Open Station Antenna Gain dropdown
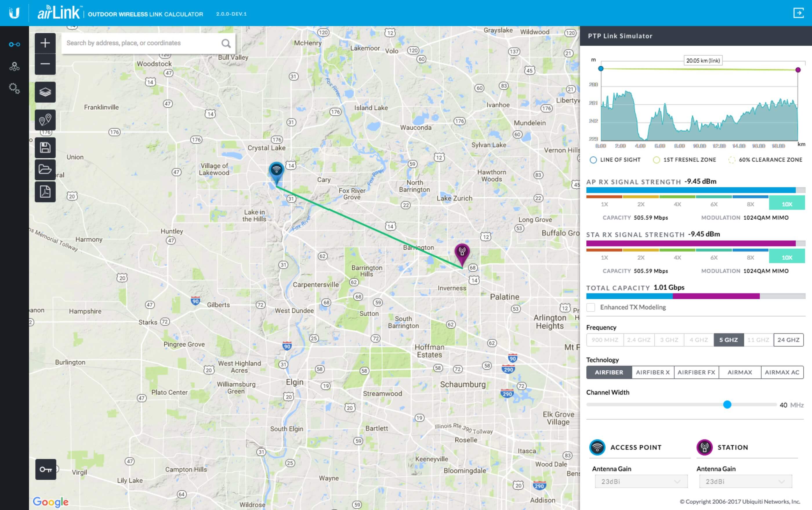 pyautogui.click(x=746, y=481)
